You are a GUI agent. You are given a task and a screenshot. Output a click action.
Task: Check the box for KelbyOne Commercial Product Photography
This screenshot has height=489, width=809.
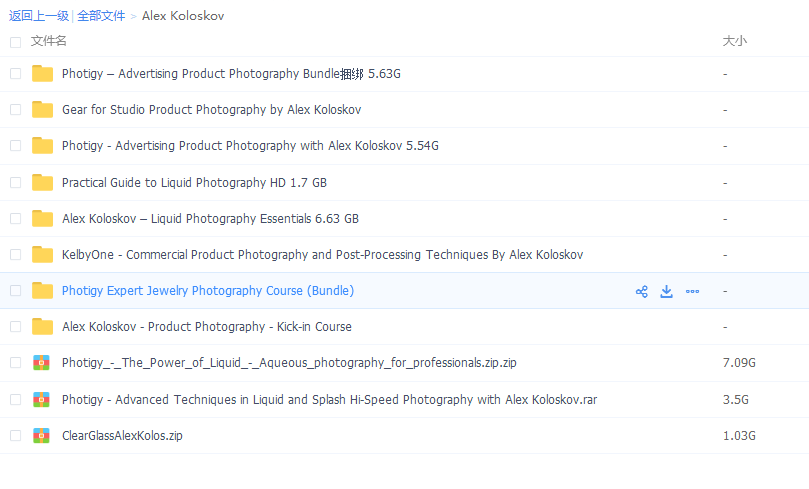click(x=15, y=255)
